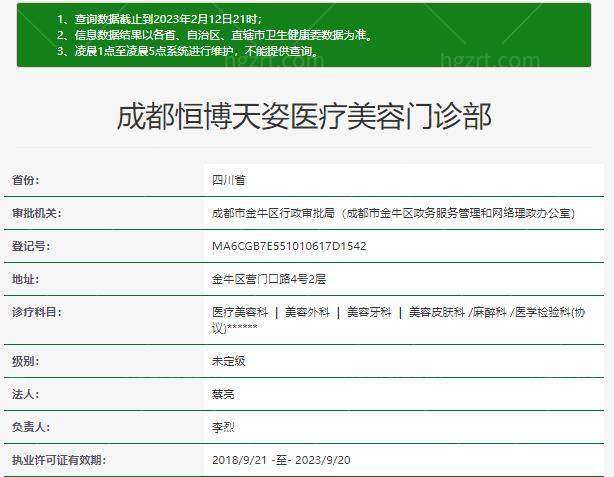614x477 pixels.
Task: Click the 负责人 label
Action: (31, 427)
